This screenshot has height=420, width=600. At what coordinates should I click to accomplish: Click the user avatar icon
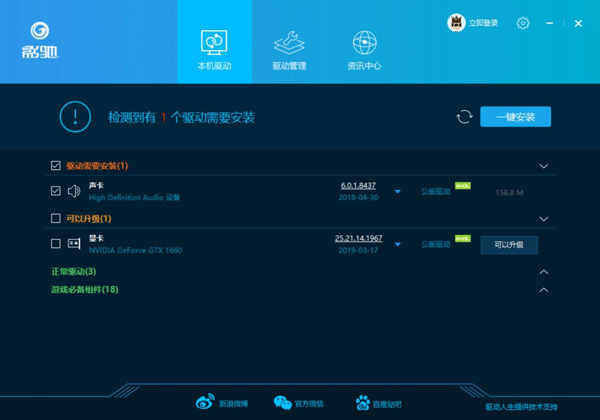pyautogui.click(x=456, y=23)
